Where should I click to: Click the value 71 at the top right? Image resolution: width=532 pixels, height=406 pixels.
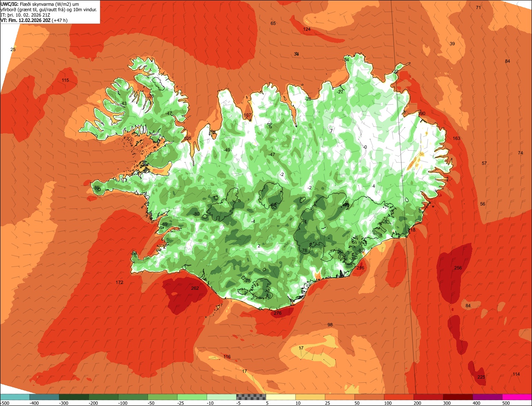[478, 7]
